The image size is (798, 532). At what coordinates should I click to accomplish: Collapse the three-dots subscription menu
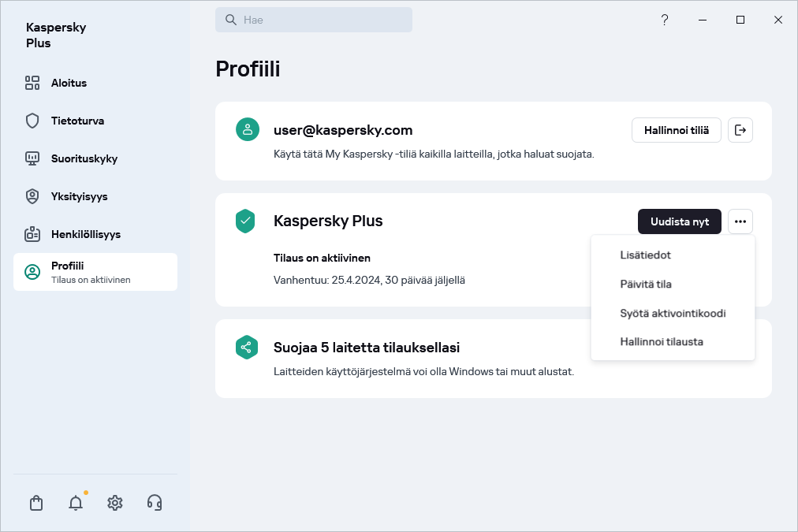pyautogui.click(x=740, y=221)
